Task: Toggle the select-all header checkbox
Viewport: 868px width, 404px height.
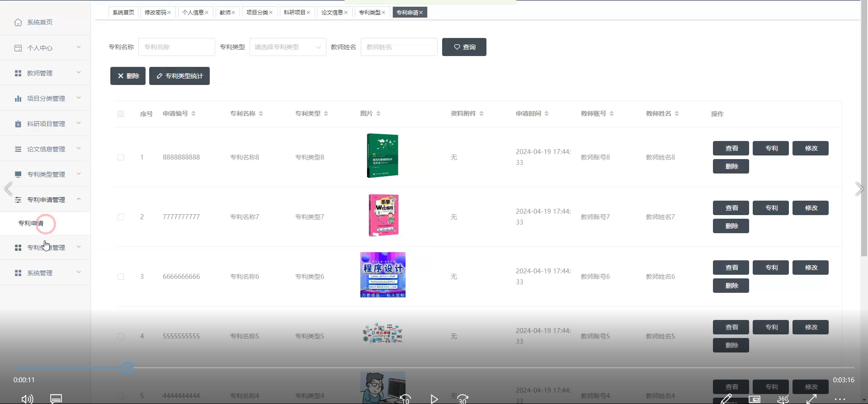Action: tap(121, 114)
